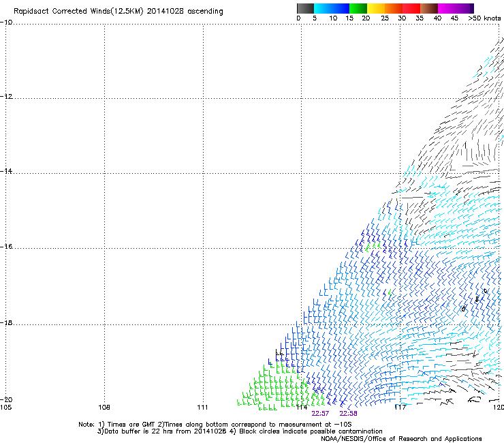
Task: Click the Rapidscat Corrected Winds title text
Action: (x=119, y=12)
